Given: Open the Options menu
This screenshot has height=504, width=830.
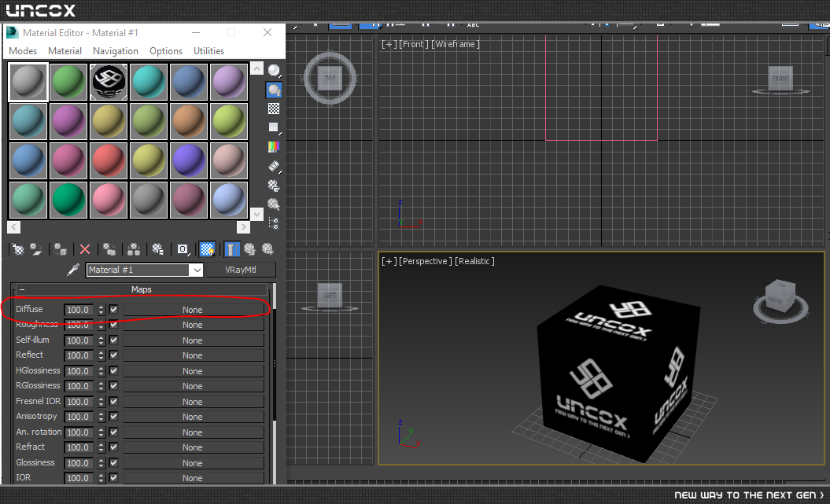Looking at the screenshot, I should (x=166, y=51).
